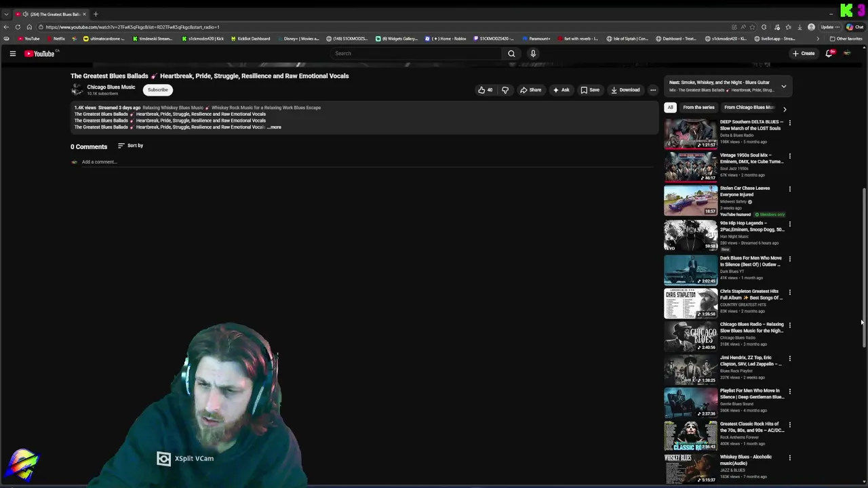Image resolution: width=868 pixels, height=488 pixels.
Task: Open options for Playlist For Men video
Action: click(790, 392)
